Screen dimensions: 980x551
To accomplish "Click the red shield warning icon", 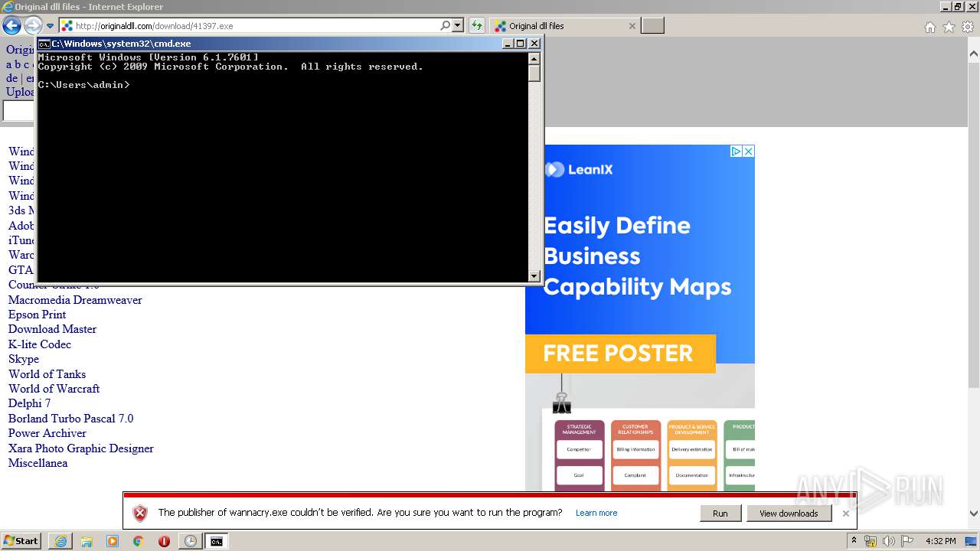I will (x=140, y=514).
